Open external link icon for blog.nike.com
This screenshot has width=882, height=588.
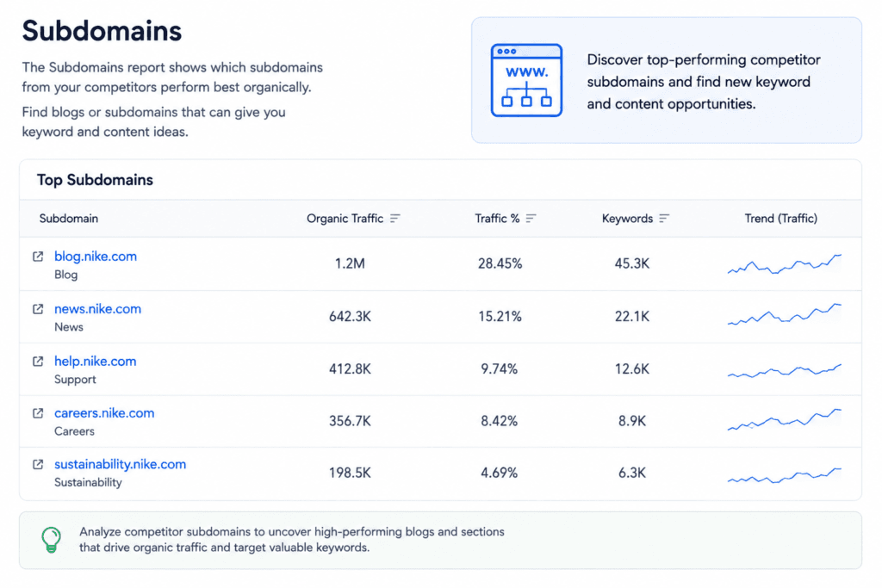(38, 257)
